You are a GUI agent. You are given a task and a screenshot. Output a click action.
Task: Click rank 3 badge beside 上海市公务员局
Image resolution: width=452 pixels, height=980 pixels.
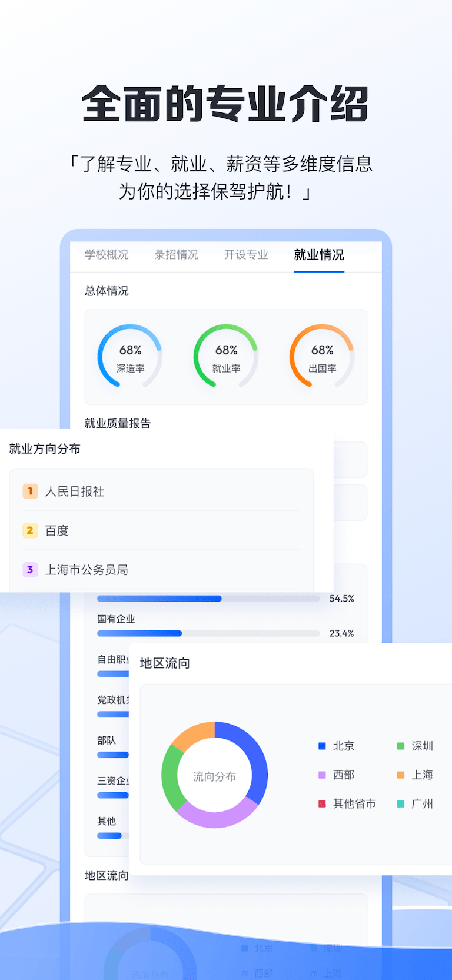click(30, 569)
